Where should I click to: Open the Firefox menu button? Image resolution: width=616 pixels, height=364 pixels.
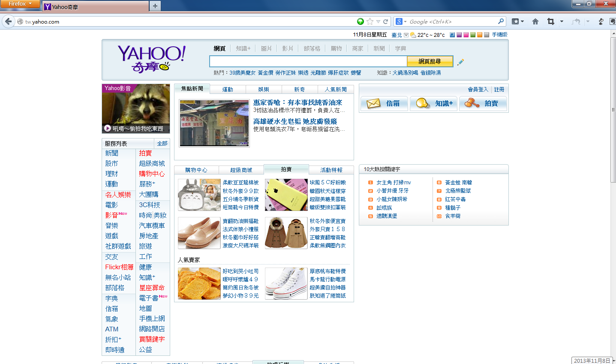20,4
